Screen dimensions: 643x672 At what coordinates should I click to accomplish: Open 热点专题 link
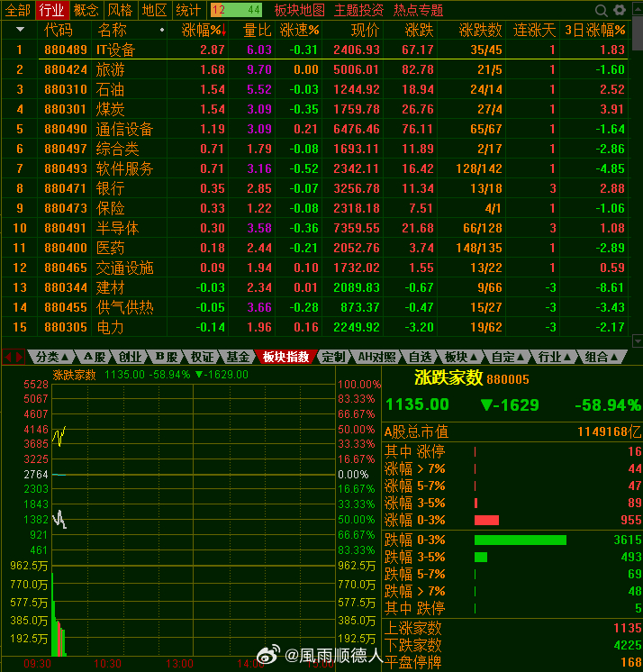coord(419,10)
